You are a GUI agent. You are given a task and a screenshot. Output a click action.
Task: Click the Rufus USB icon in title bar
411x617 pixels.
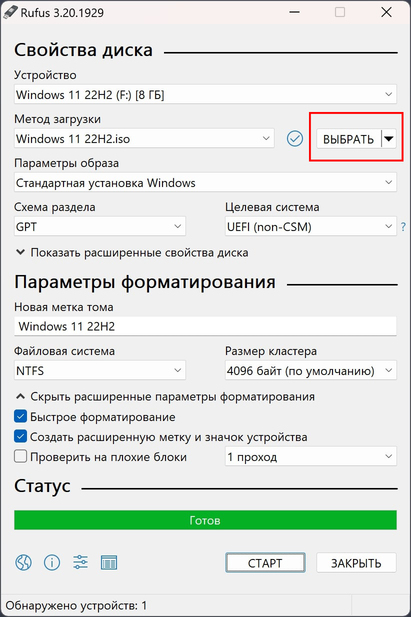[9, 12]
